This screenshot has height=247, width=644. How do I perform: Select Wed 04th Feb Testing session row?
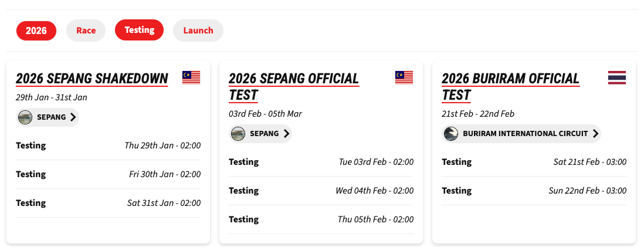321,191
